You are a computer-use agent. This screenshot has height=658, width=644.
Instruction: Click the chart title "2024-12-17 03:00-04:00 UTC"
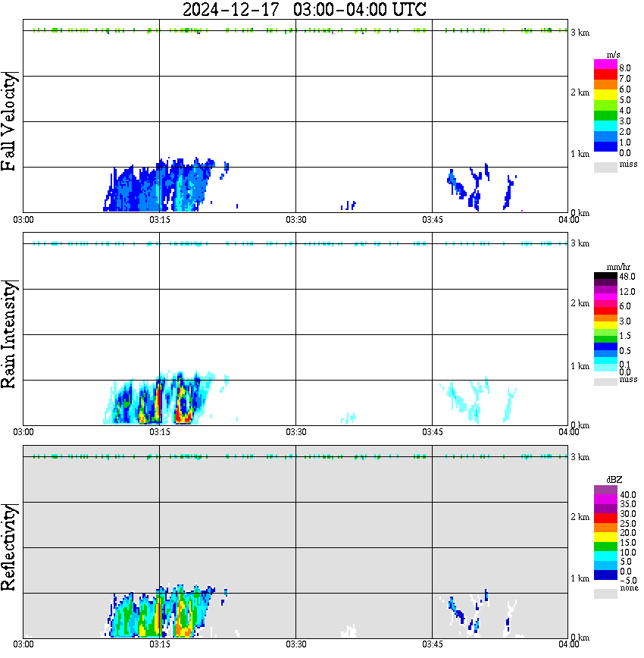click(305, 9)
